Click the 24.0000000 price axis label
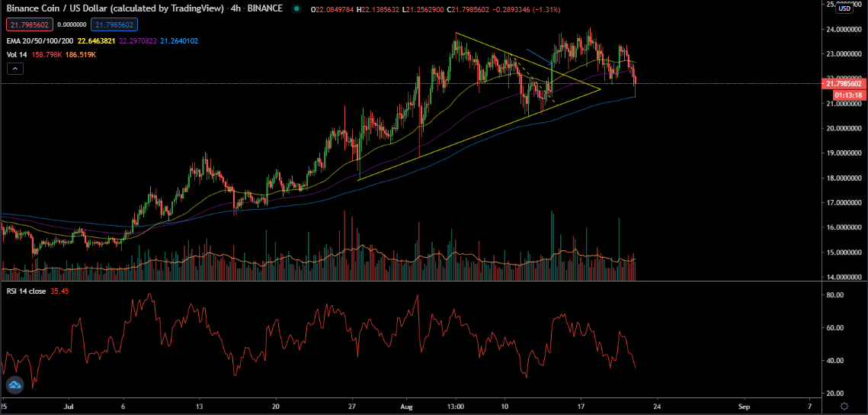 pyautogui.click(x=844, y=29)
